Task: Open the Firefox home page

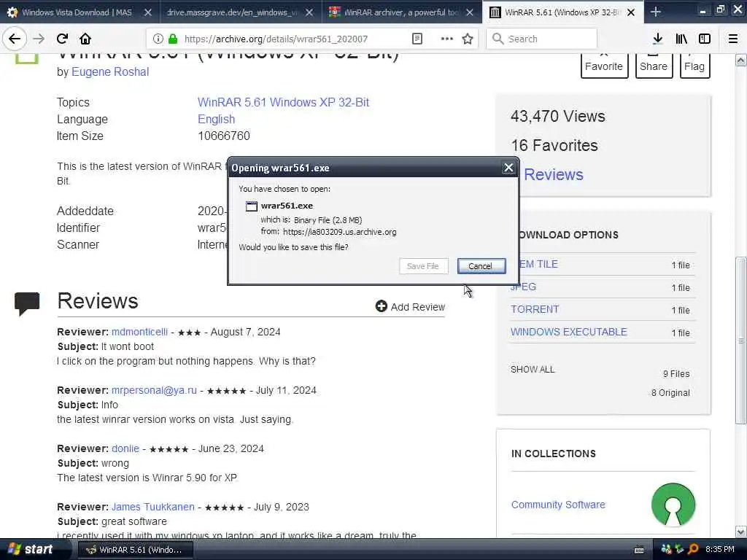Action: coord(85,39)
